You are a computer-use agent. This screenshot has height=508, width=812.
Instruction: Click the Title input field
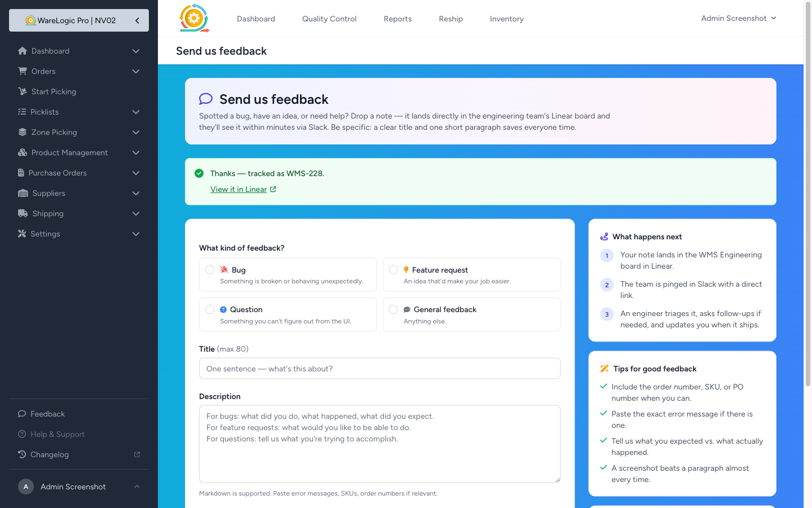pyautogui.click(x=379, y=369)
